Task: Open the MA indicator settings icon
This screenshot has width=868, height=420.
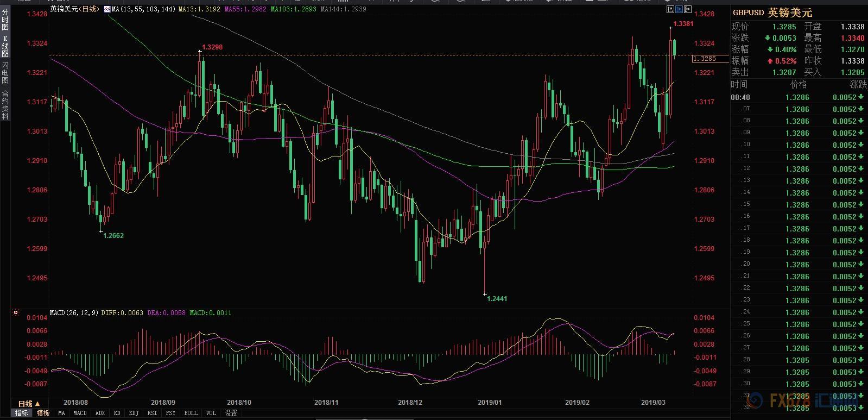Action: pyautogui.click(x=107, y=9)
